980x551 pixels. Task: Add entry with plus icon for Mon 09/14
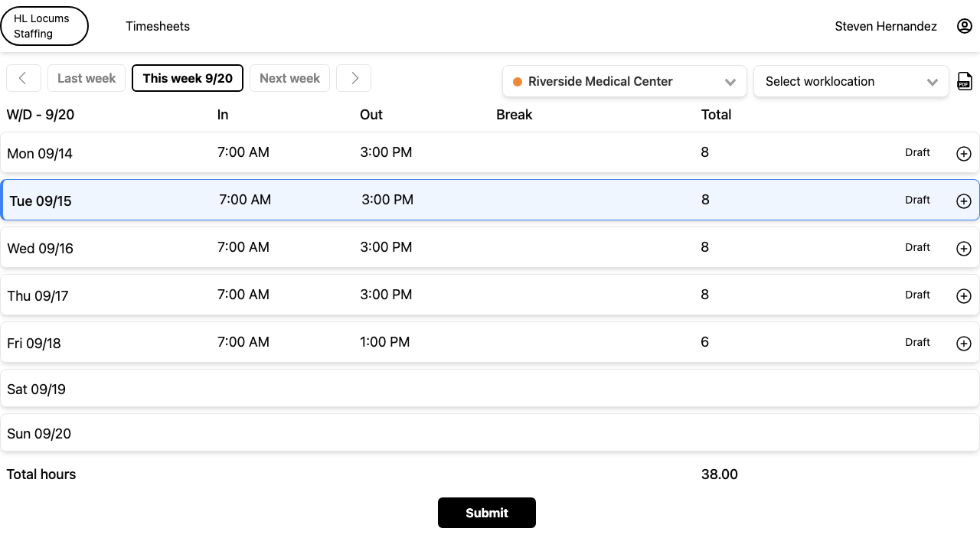point(964,154)
